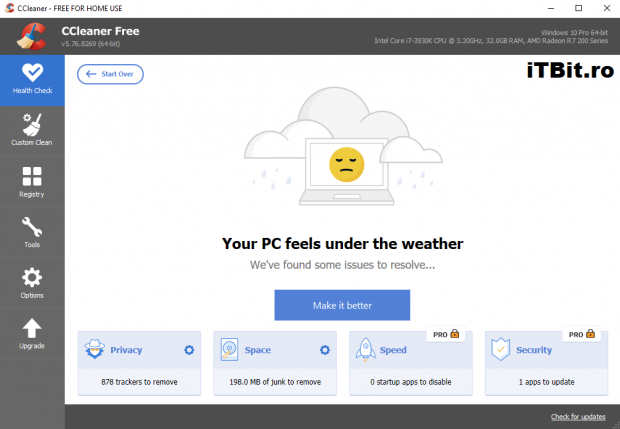Click the Privacy card settings gear
The image size is (620, 429).
(x=188, y=350)
